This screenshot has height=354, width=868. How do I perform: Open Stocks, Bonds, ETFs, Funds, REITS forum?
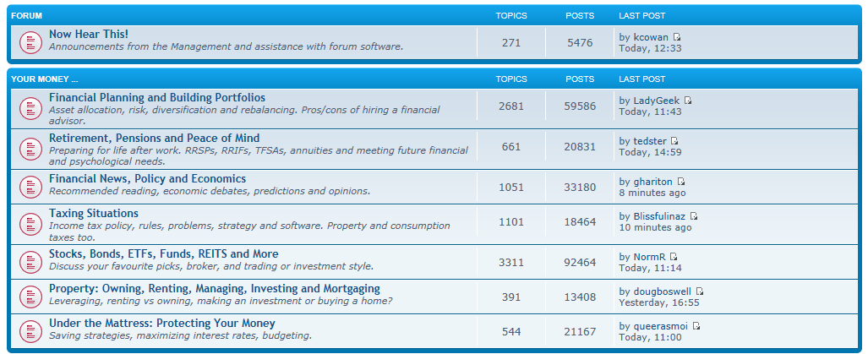163,253
